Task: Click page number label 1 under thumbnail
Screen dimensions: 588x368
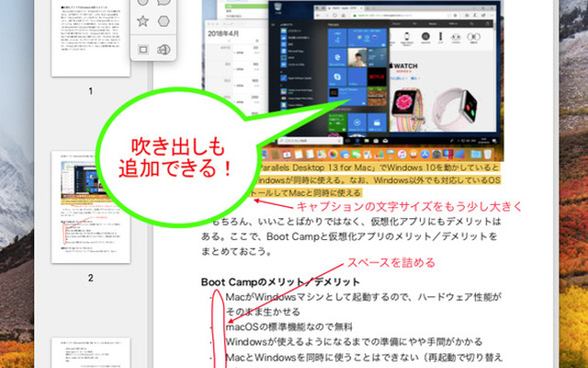Action: tap(91, 91)
